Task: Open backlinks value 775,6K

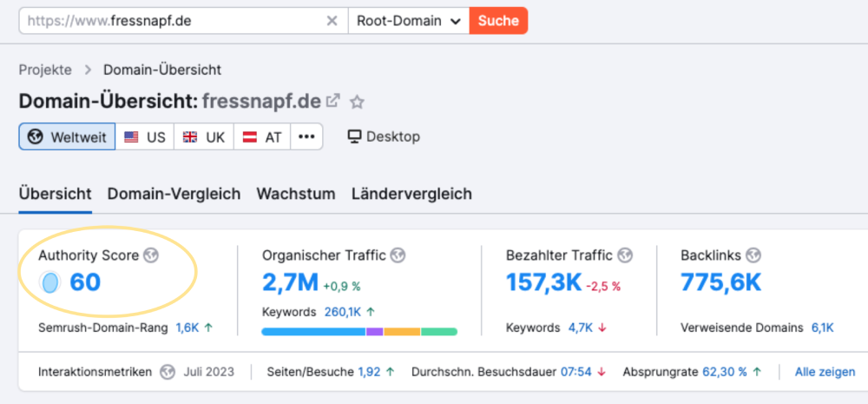Action: (x=720, y=282)
